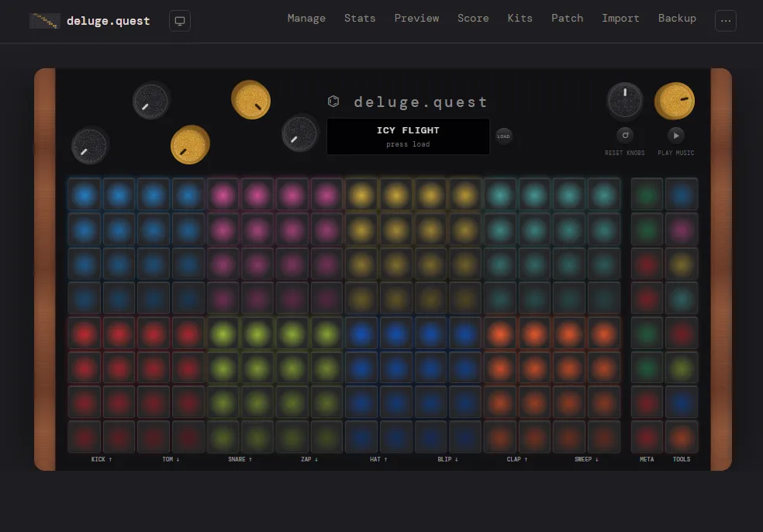The height and width of the screenshot is (532, 763).
Task: Tap the top-row first-column blue KICK pad
Action: coord(85,195)
